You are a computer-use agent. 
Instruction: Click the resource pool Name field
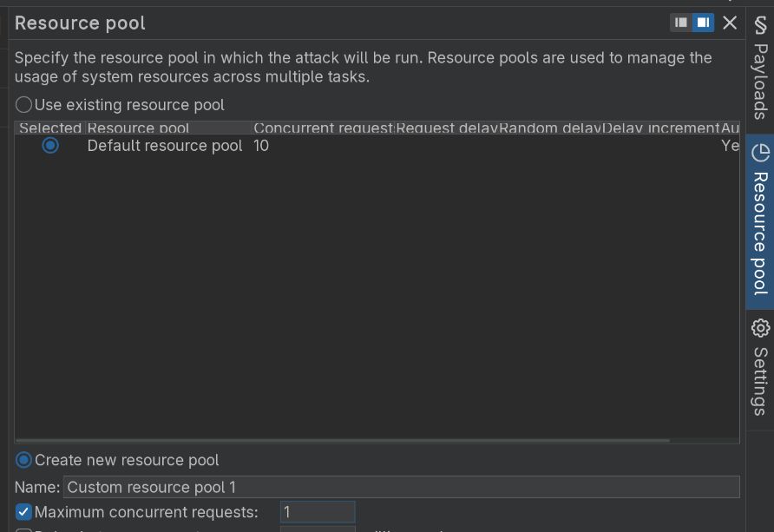(401, 487)
